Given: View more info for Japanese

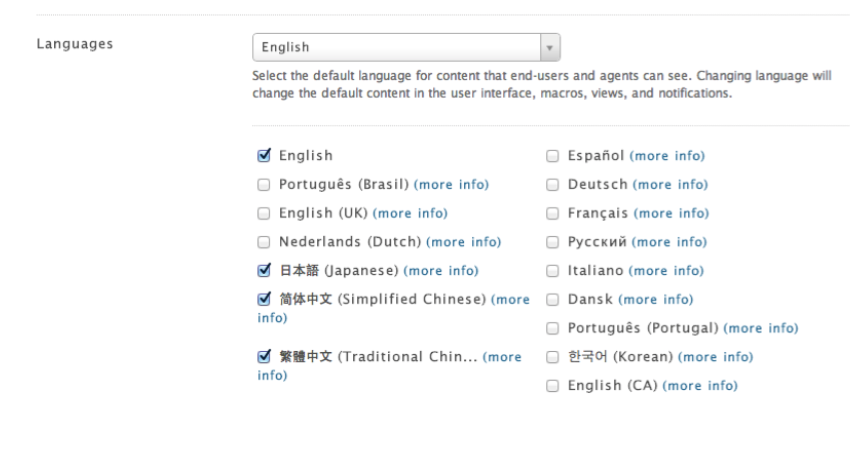Looking at the screenshot, I should (x=441, y=271).
